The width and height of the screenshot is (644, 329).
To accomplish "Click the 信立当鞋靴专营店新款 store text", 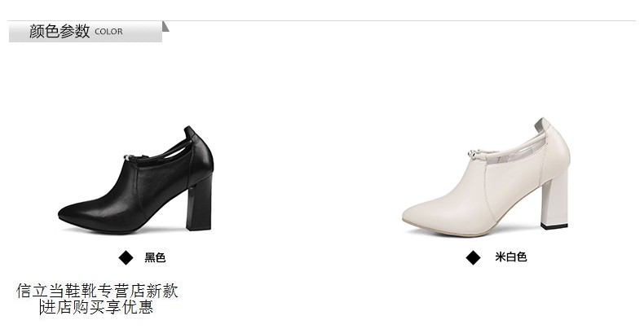I will pyautogui.click(x=97, y=291).
